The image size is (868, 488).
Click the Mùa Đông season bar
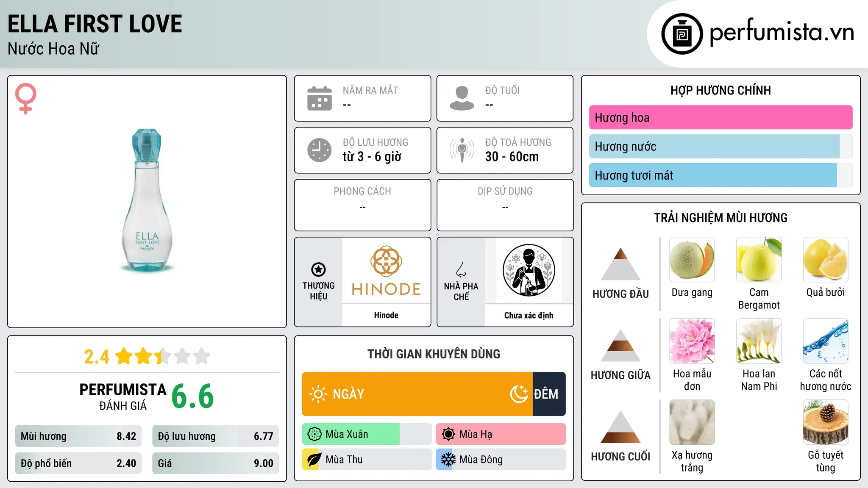501,460
